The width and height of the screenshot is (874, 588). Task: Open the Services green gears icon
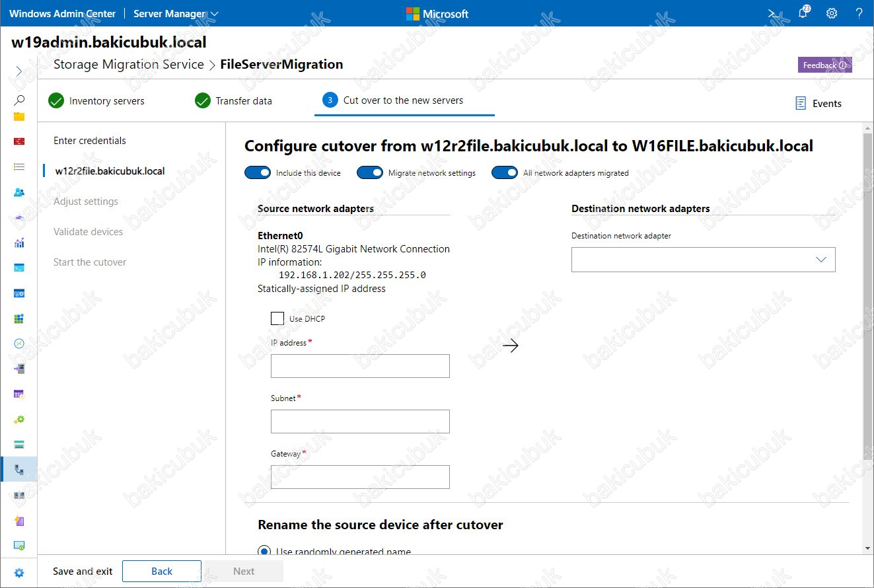[19, 419]
